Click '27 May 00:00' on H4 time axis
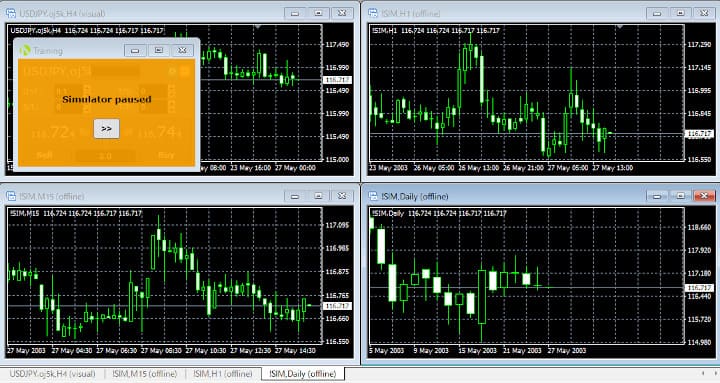The height and width of the screenshot is (383, 720). [295, 168]
